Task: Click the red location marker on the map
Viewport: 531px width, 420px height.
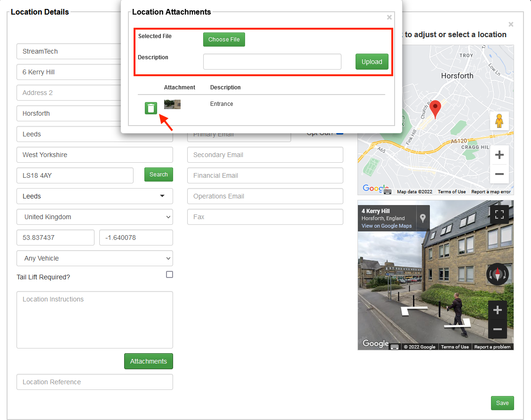Action: pyautogui.click(x=436, y=109)
